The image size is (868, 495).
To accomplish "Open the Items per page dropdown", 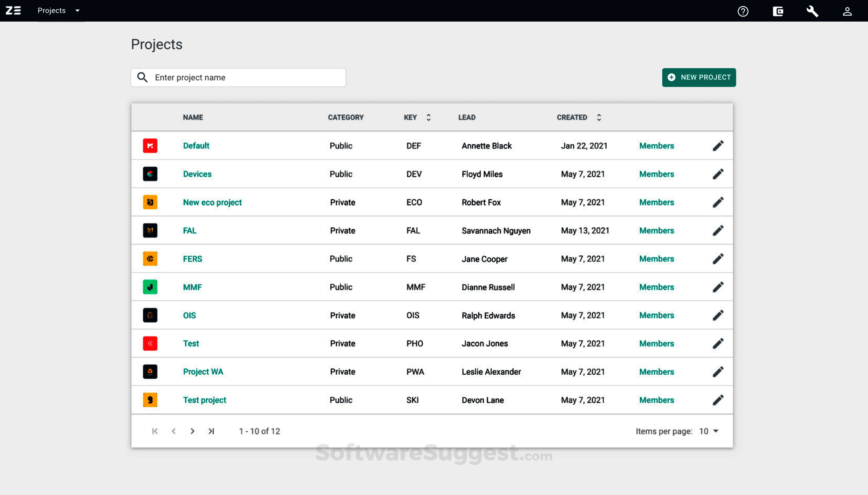I will tap(709, 431).
